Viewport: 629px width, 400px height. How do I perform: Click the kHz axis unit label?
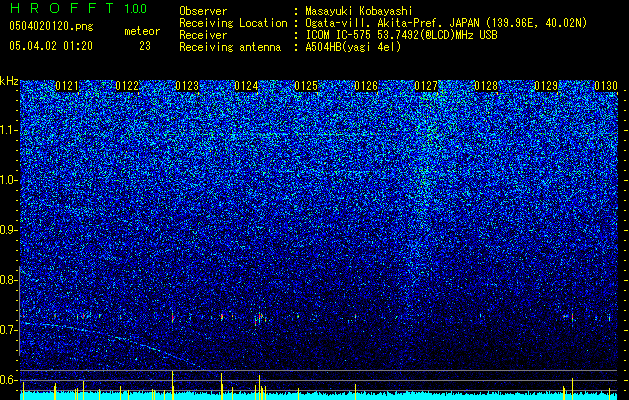pyautogui.click(x=9, y=81)
